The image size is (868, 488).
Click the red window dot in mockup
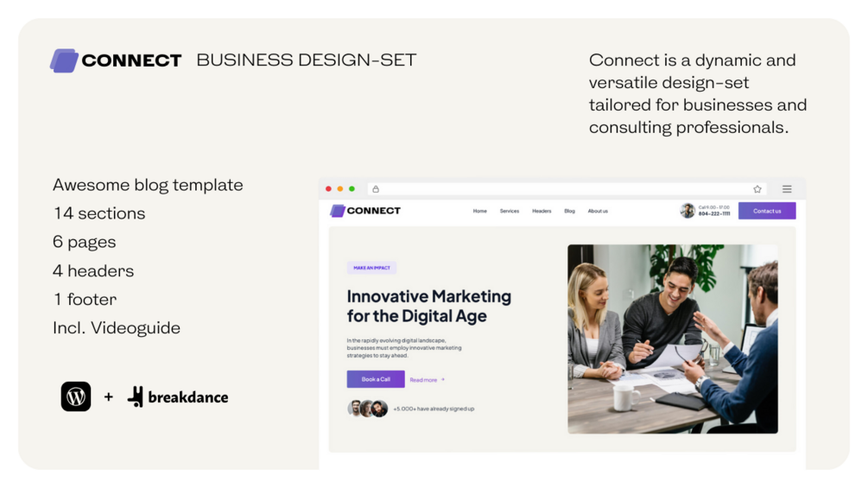pos(328,189)
